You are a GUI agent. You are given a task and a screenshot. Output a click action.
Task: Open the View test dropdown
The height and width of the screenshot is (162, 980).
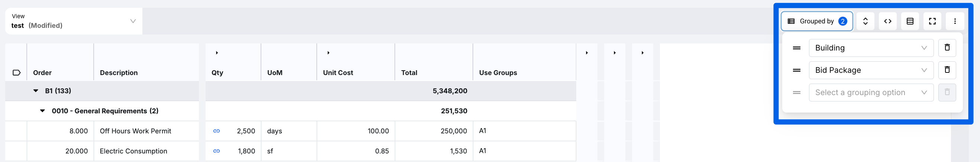(74, 21)
